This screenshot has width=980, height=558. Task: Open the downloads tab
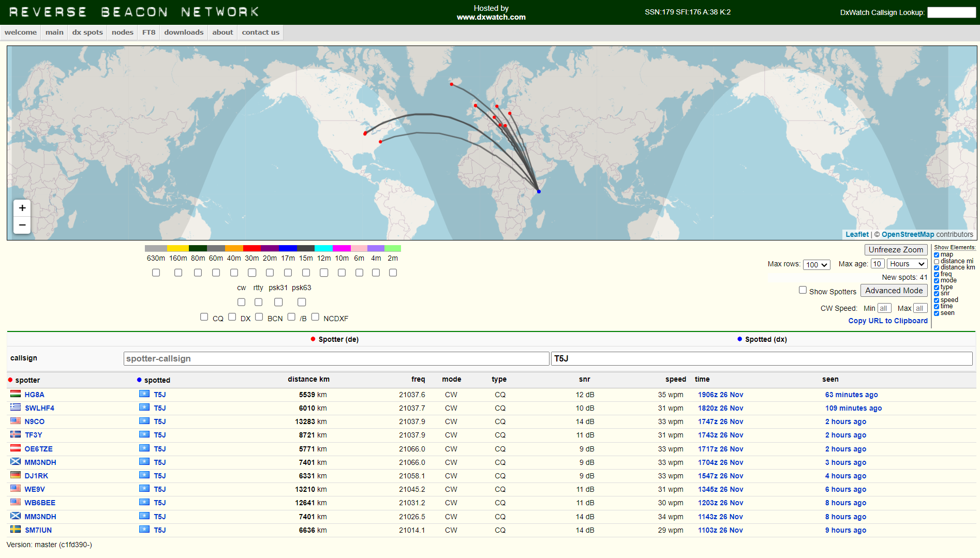(x=184, y=32)
